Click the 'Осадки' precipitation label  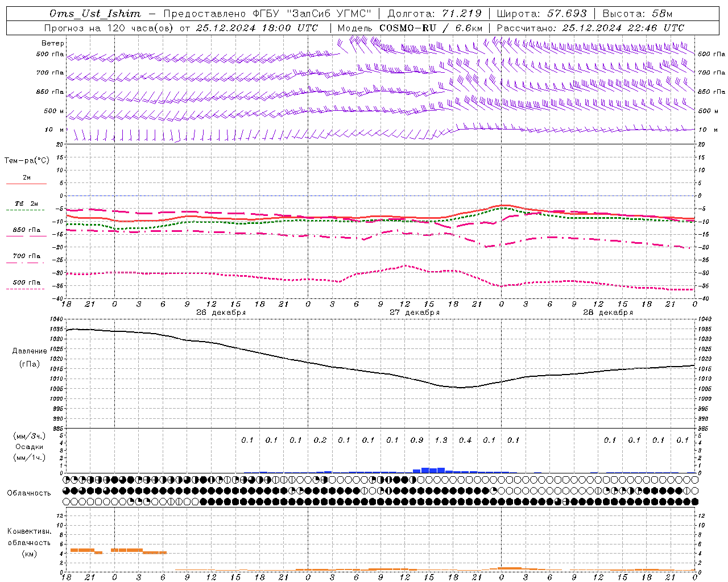tap(30, 447)
